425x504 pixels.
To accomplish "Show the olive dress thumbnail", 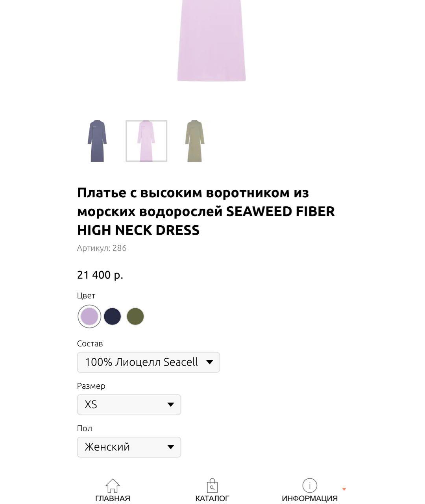I will click(x=195, y=141).
